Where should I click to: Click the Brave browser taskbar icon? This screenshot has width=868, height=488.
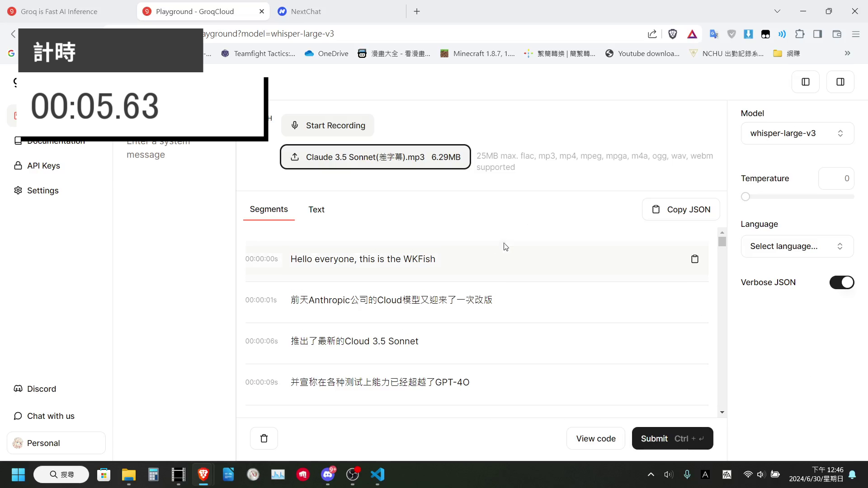click(203, 474)
